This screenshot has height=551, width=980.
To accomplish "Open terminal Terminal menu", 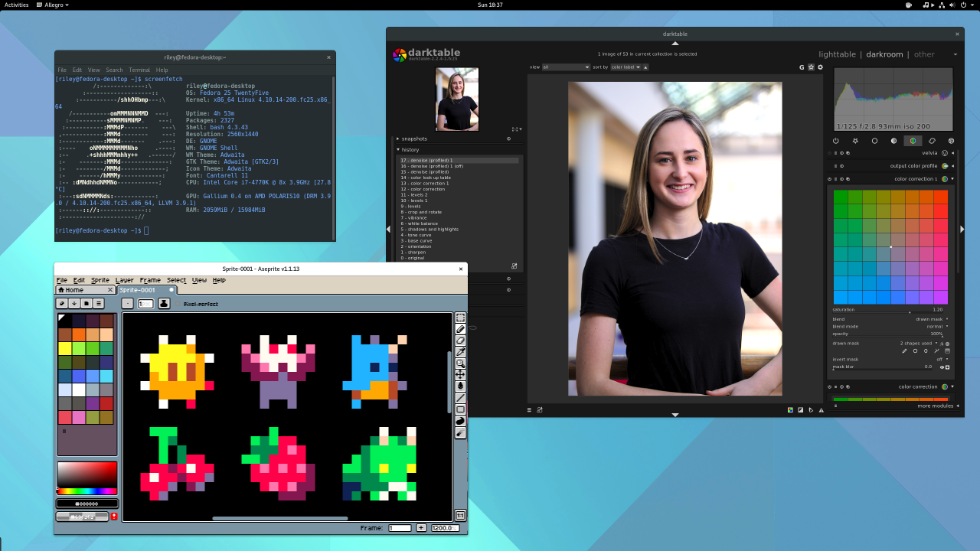I will pos(139,70).
